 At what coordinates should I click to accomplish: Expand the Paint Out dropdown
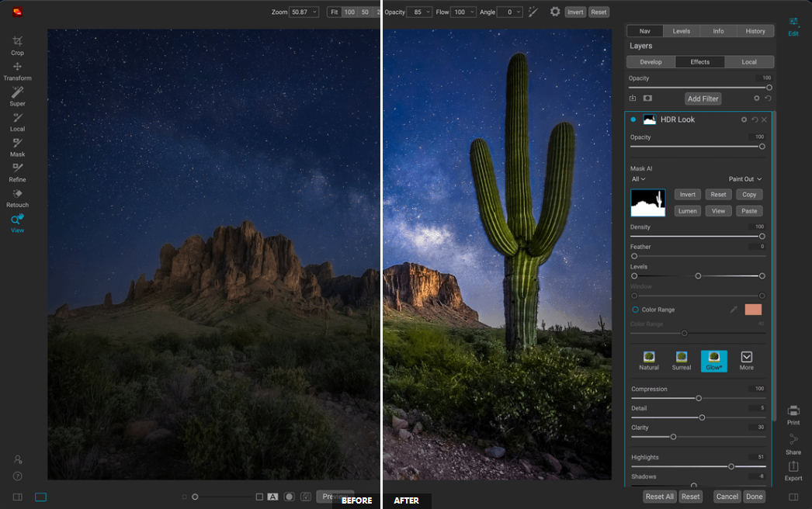point(744,179)
